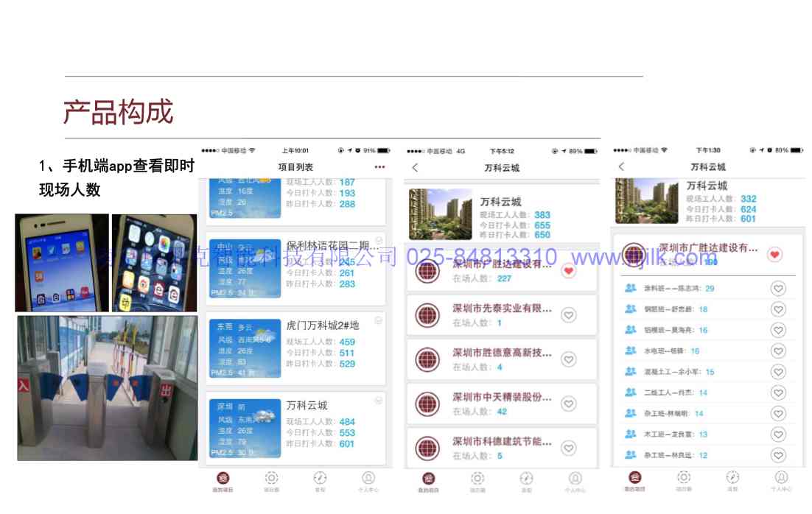Open 保利林语花园二期 project card
The image size is (812, 514).
[x=295, y=268]
